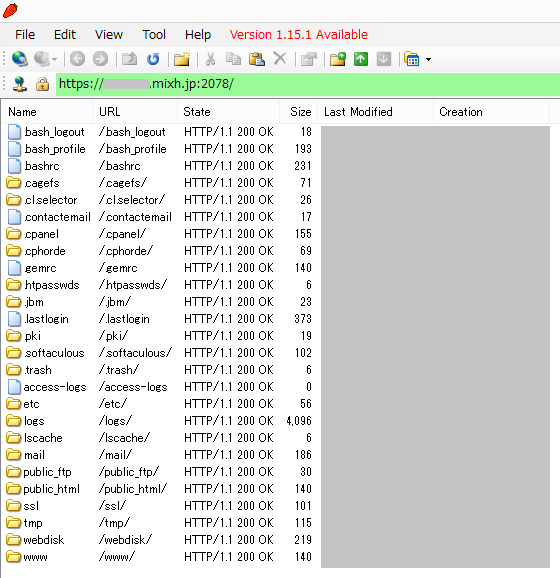Image resolution: width=560 pixels, height=578 pixels.
Task: Click the paste clipboard icon
Action: click(257, 59)
